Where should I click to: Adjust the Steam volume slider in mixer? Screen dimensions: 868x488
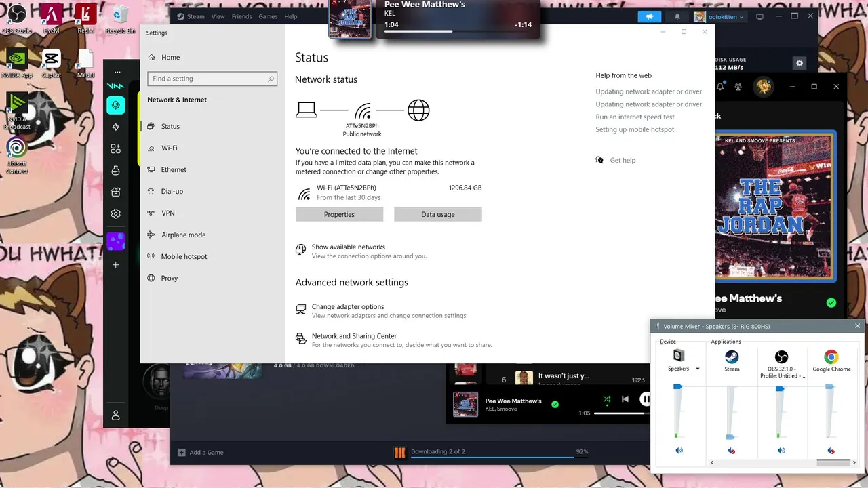tap(730, 437)
